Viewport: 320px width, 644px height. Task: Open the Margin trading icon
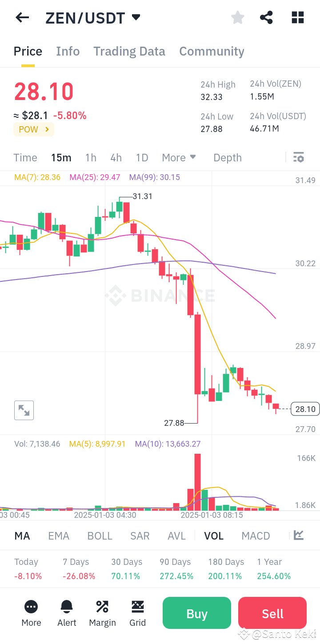pos(102,613)
